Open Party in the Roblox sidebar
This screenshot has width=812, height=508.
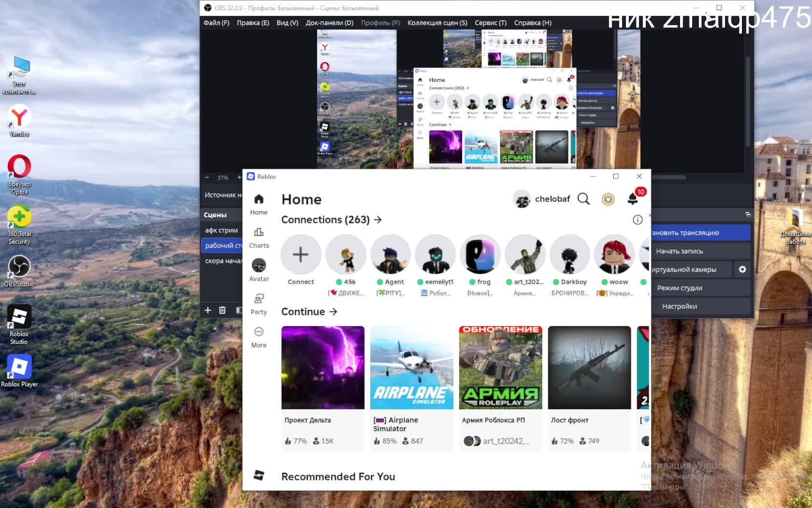coord(259,304)
